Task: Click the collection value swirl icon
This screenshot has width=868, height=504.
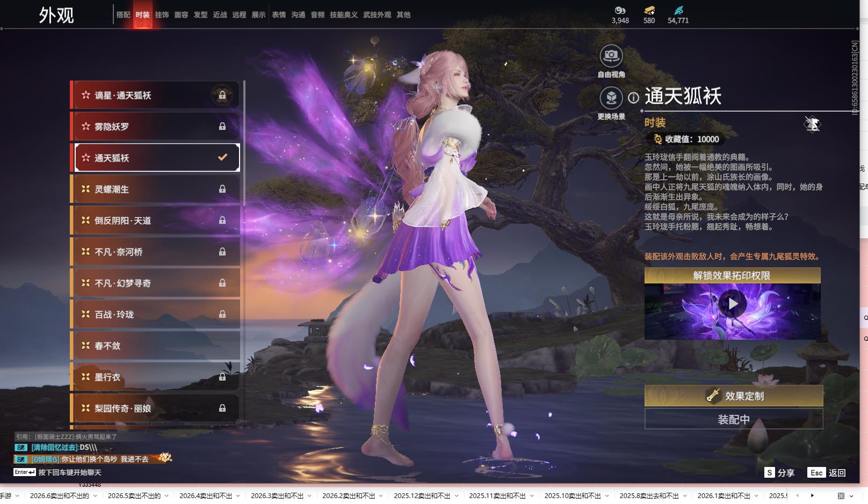Action: click(657, 139)
